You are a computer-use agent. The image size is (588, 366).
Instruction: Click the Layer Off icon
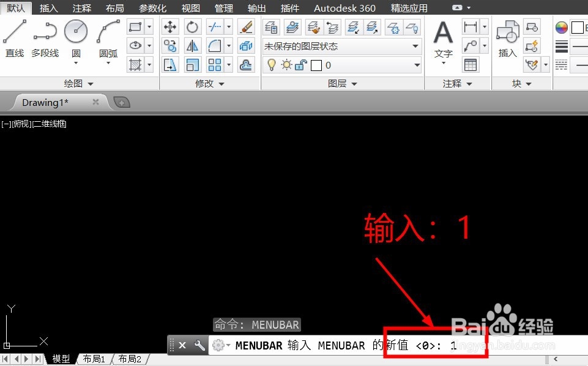[412, 27]
